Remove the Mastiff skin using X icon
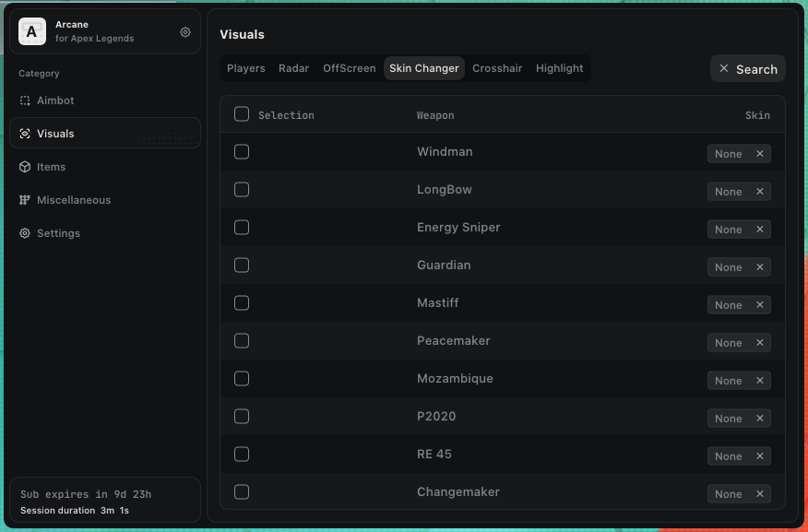The image size is (808, 532). (760, 305)
